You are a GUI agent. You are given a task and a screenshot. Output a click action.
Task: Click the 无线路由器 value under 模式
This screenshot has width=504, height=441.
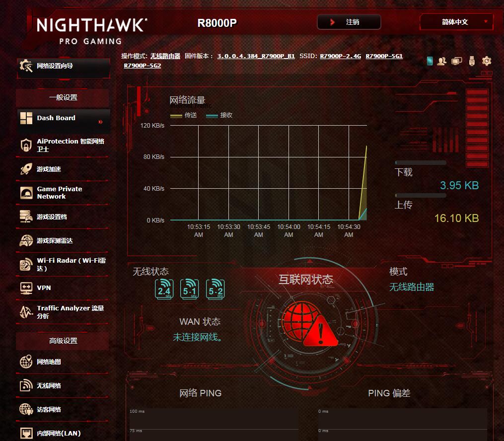pyautogui.click(x=412, y=287)
